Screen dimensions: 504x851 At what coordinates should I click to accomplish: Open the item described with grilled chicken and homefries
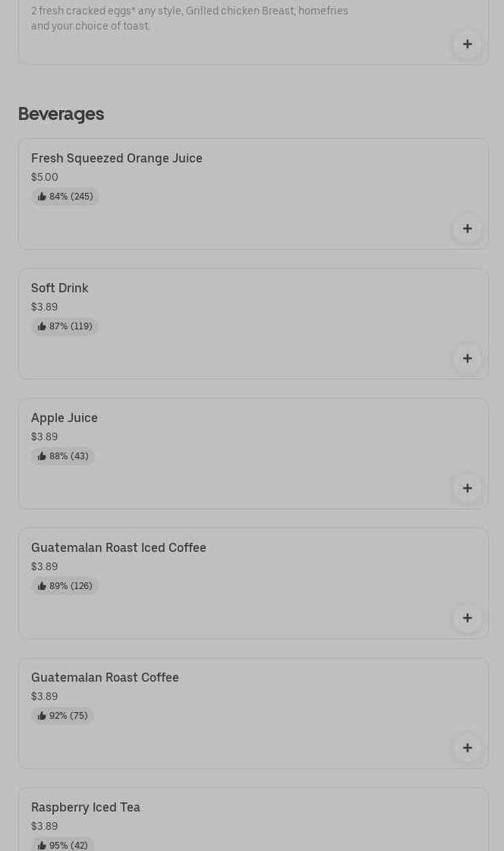pos(189,18)
